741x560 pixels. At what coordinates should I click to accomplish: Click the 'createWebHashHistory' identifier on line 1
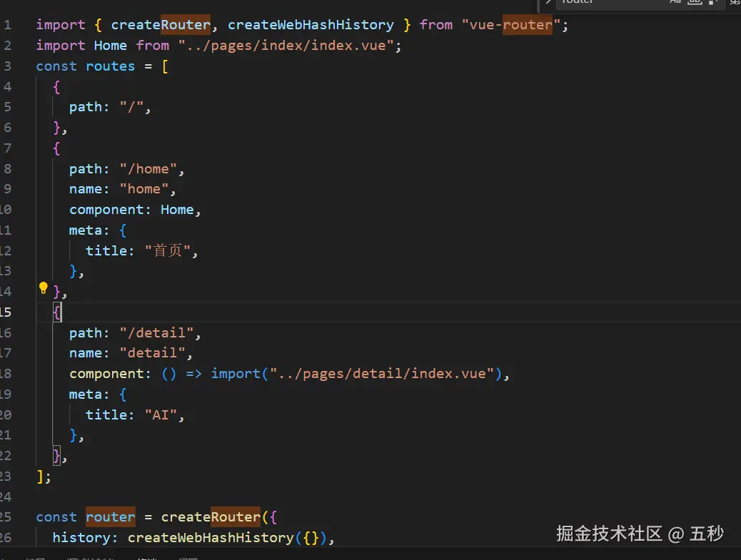tap(311, 24)
